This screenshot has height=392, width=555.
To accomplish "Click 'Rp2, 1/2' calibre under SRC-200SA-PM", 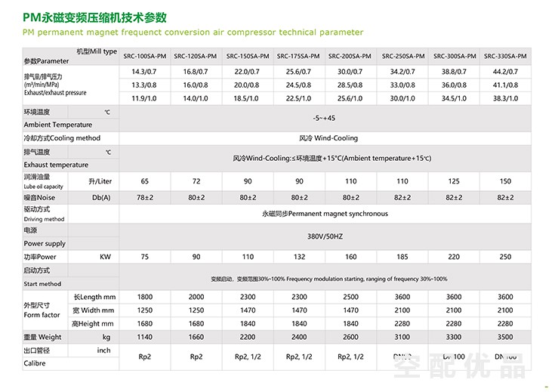I will [350, 357].
